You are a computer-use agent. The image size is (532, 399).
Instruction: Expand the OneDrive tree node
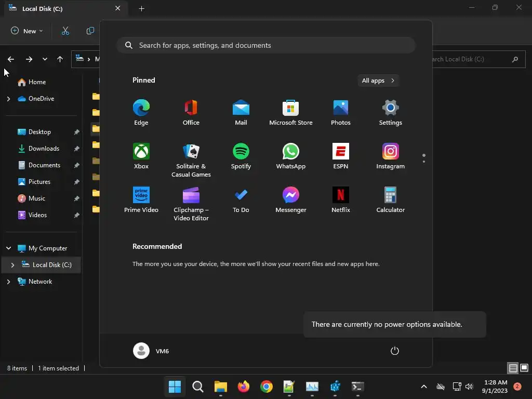[8, 99]
